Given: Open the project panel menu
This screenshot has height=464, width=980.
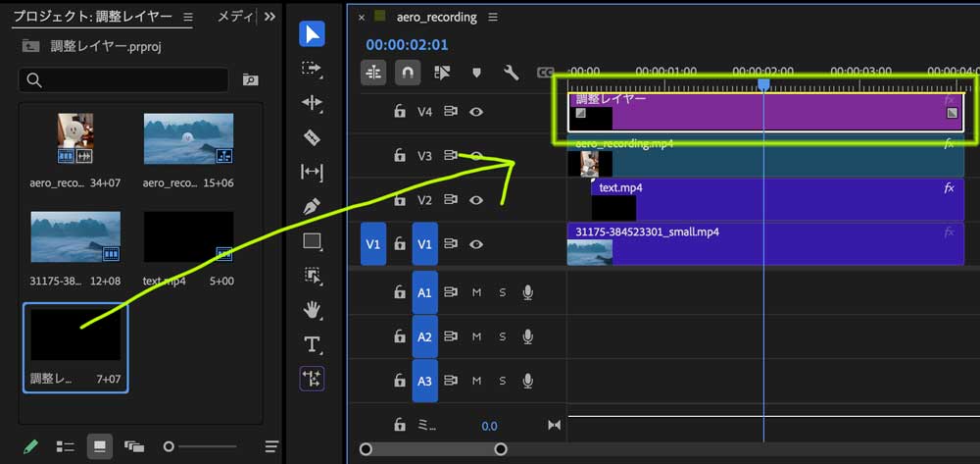Looking at the screenshot, I should point(188,18).
